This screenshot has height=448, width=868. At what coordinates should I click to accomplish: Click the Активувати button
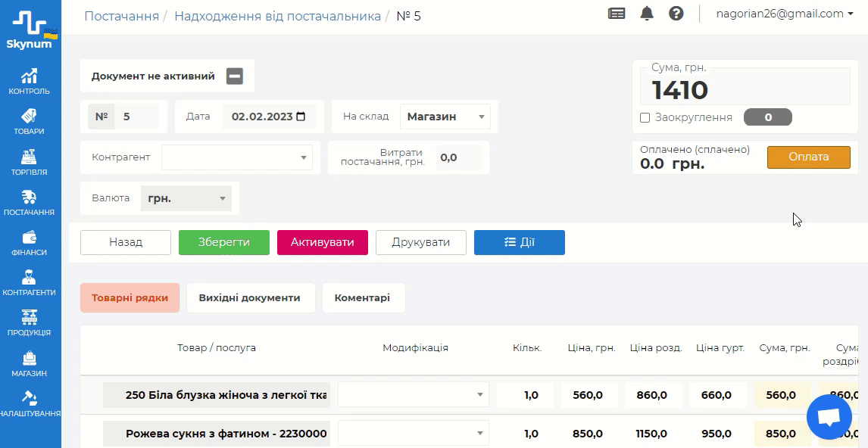pyautogui.click(x=322, y=242)
